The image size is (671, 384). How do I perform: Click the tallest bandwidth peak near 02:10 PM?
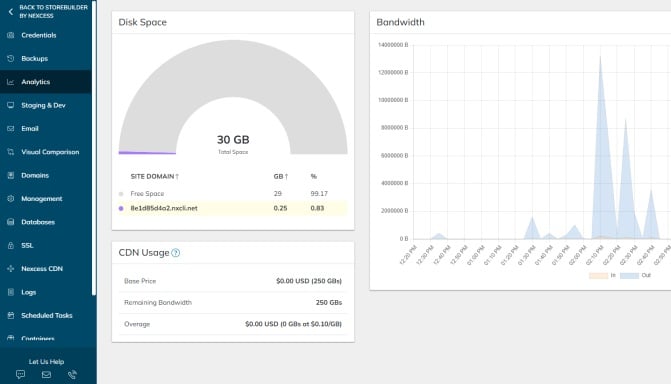600,146
